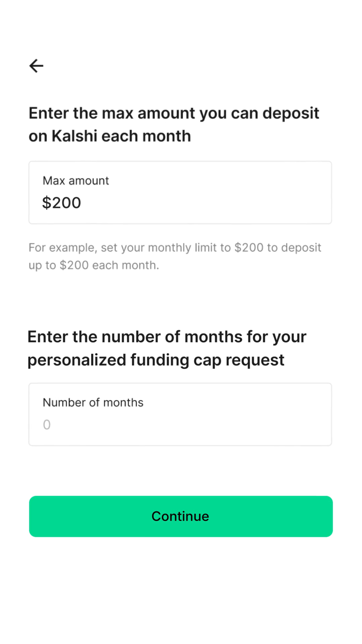Tap the back arrow icon
Screen dimensions: 362x644
[x=36, y=66]
